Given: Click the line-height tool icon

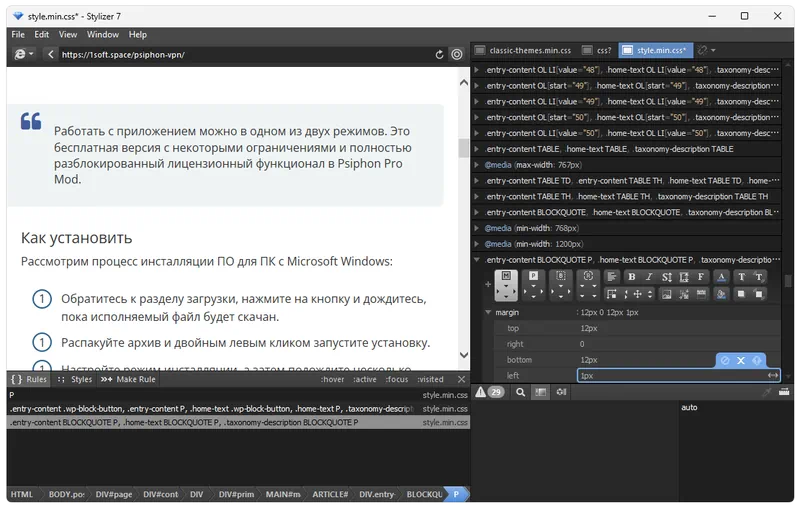Looking at the screenshot, I should click(684, 277).
